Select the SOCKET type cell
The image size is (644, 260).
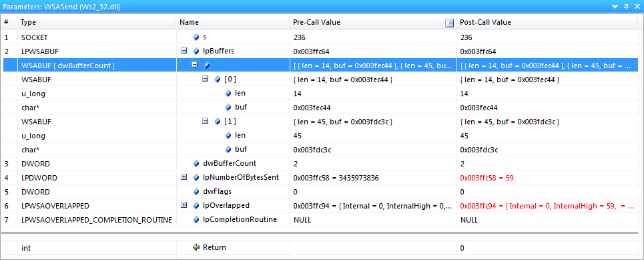tap(97, 37)
